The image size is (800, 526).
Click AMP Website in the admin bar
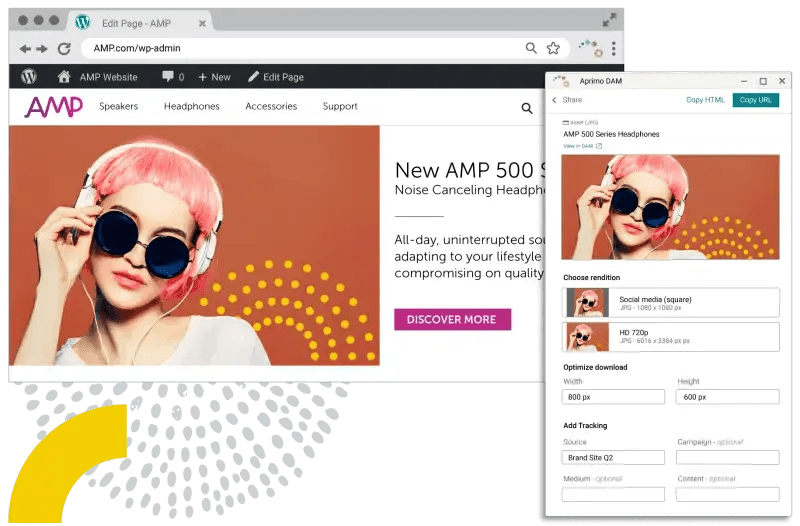point(108,77)
